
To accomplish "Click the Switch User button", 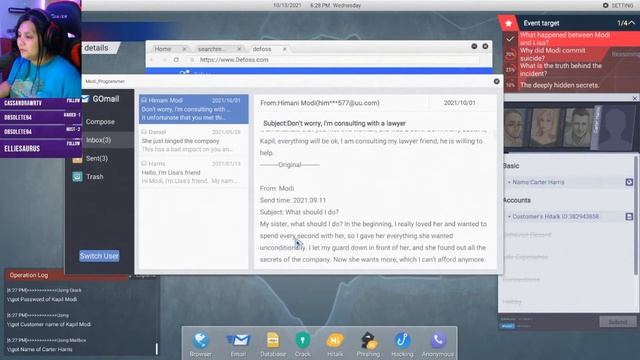I will pyautogui.click(x=99, y=256).
